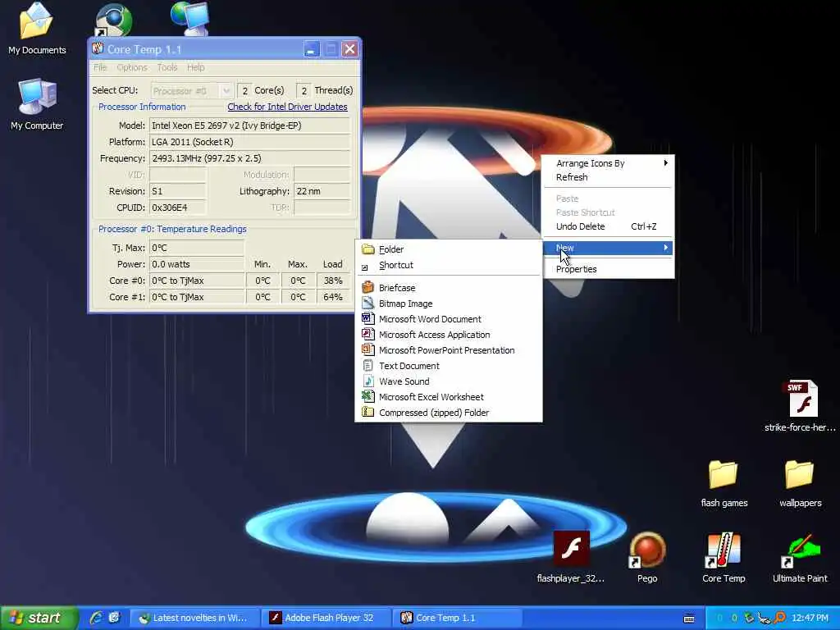Choose Undo Delete in context menu
Screen dimensions: 840x630
(608, 226)
